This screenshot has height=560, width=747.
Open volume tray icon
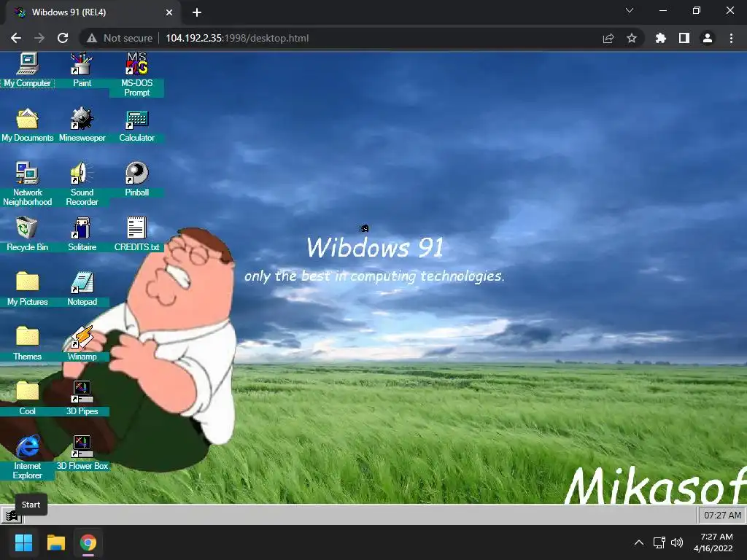click(676, 542)
